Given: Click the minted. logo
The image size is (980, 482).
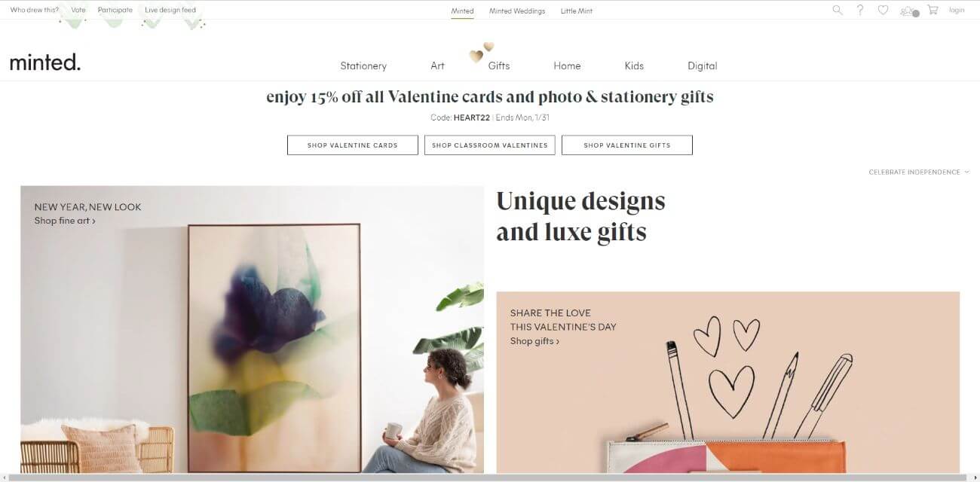Looking at the screenshot, I should click(45, 63).
